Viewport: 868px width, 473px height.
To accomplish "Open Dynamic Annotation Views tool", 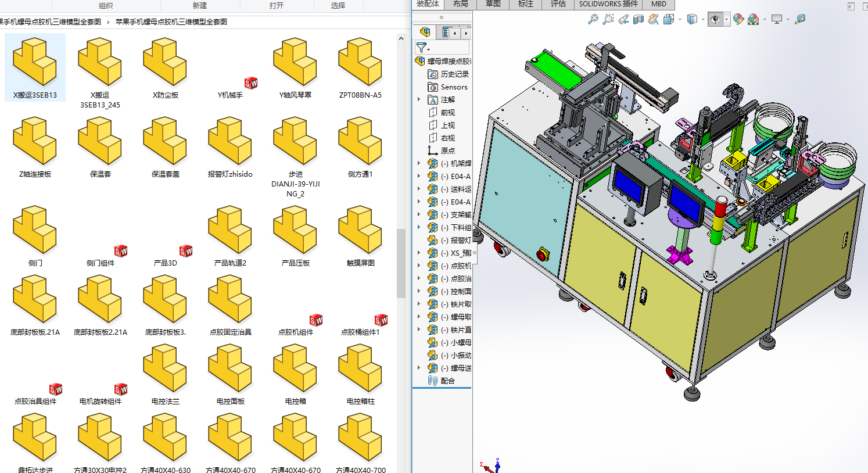I will pos(654,19).
